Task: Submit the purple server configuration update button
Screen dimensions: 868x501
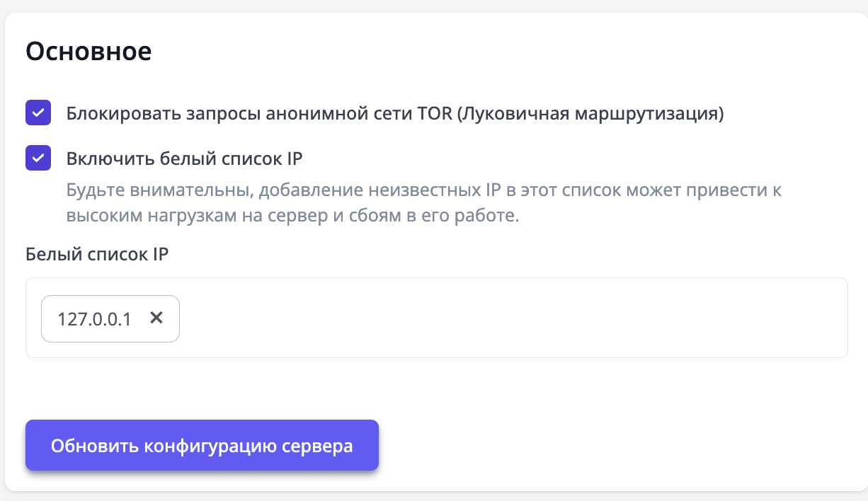Action: pyautogui.click(x=202, y=446)
